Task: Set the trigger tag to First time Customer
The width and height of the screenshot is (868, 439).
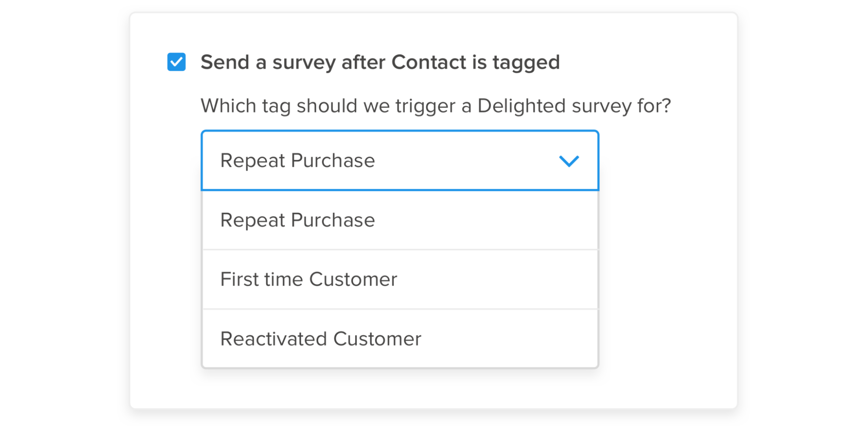Action: pos(309,279)
